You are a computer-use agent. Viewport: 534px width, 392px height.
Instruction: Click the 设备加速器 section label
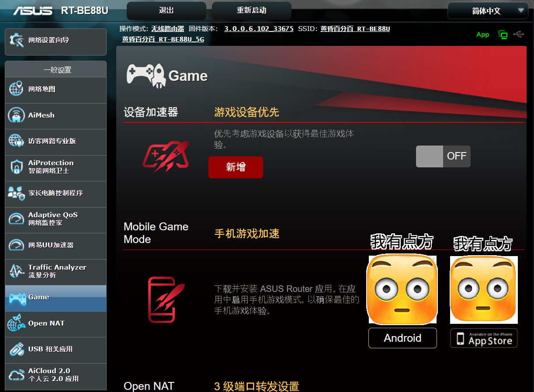pos(151,113)
